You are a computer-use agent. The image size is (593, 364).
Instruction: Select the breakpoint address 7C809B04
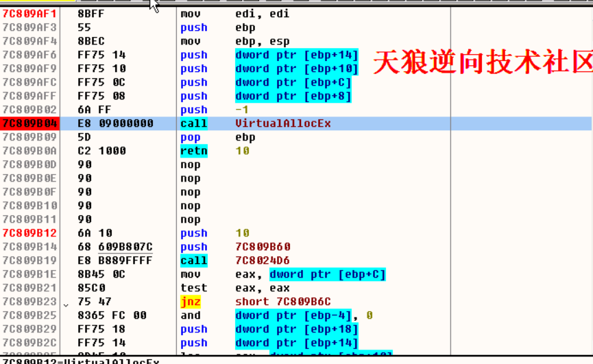coord(29,123)
